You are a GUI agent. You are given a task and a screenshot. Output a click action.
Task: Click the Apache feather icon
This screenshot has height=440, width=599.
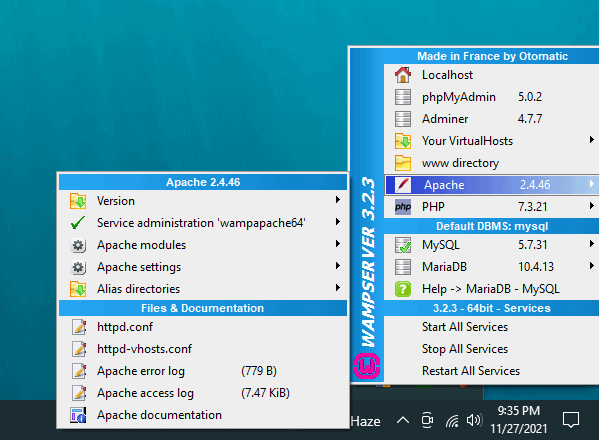(x=403, y=185)
